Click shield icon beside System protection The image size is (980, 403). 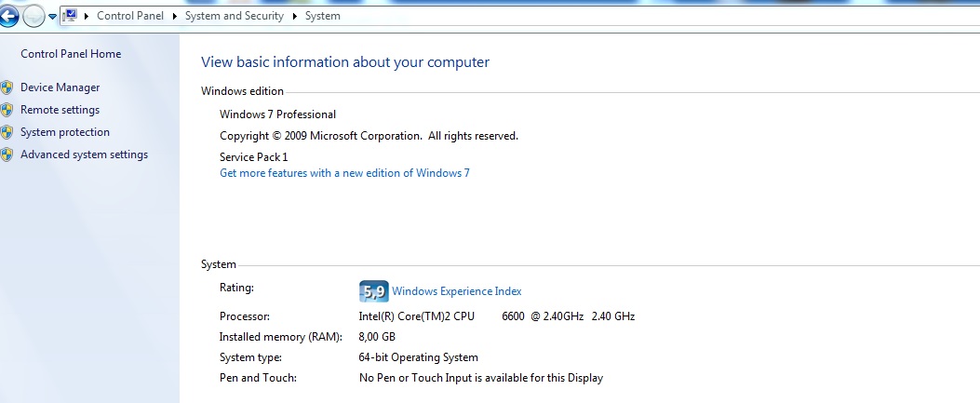[7, 132]
